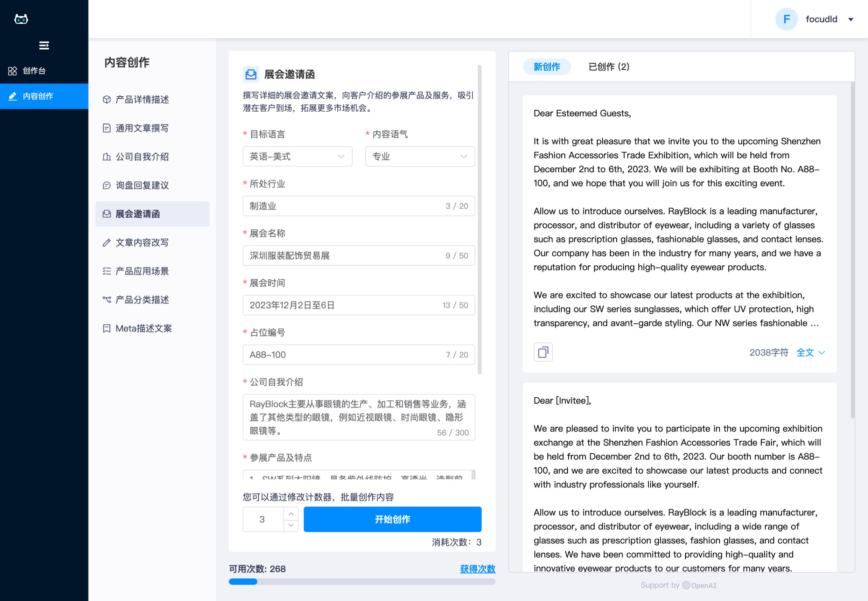Collapse sidebar with hamburger menu icon
This screenshot has height=601, width=868.
44,46
